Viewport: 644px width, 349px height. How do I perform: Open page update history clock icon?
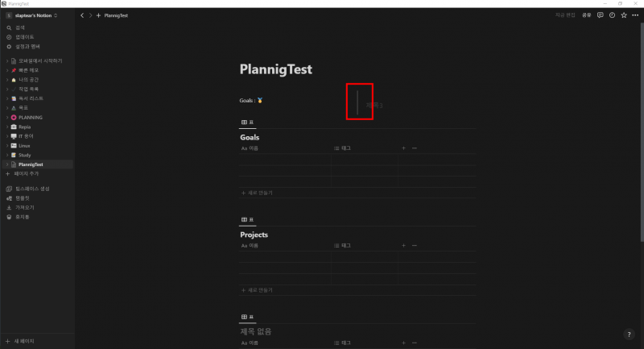(x=612, y=15)
